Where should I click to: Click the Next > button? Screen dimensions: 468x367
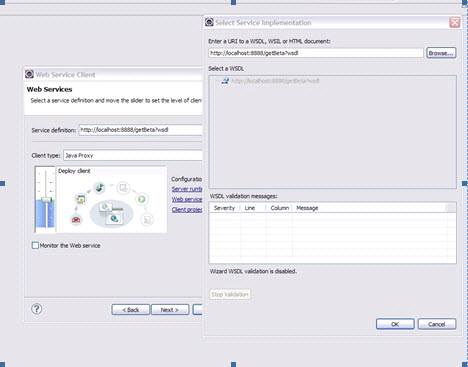[x=170, y=310]
